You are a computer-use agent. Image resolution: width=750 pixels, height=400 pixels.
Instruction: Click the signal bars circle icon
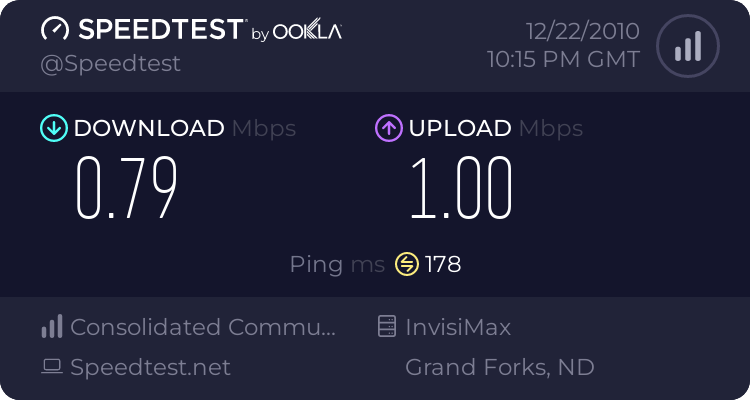tap(687, 46)
